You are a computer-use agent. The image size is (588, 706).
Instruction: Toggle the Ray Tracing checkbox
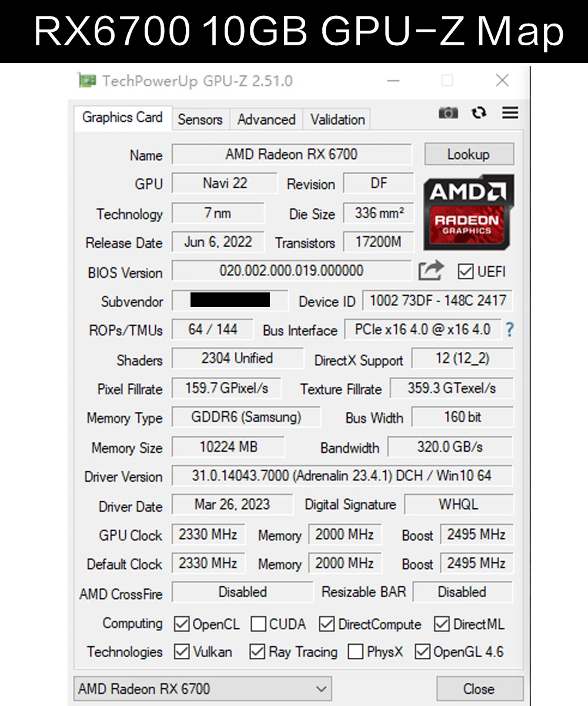coord(257,652)
